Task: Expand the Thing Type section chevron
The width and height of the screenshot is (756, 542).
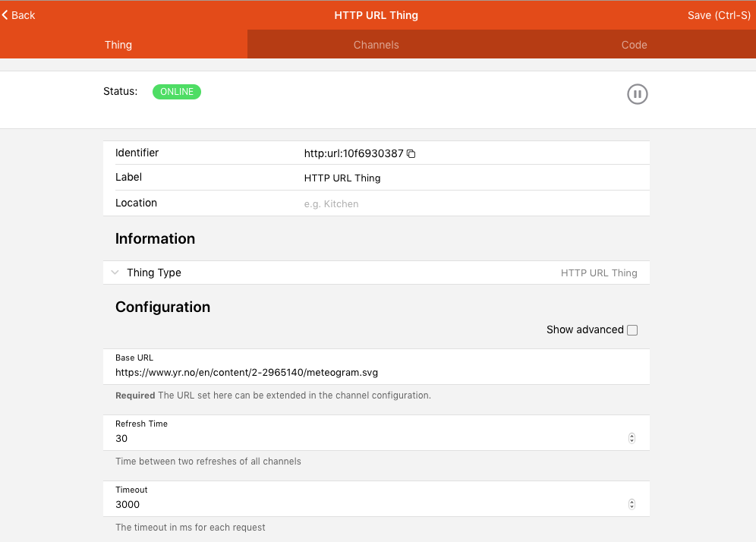Action: tap(115, 273)
